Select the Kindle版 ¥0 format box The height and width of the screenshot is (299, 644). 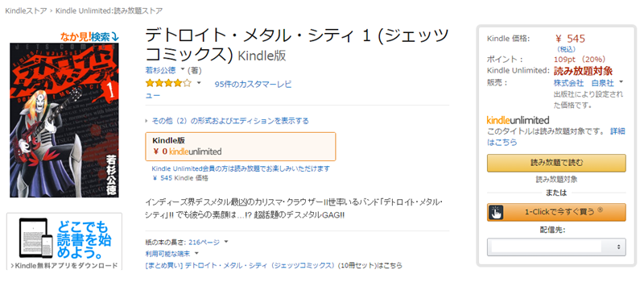point(241,147)
